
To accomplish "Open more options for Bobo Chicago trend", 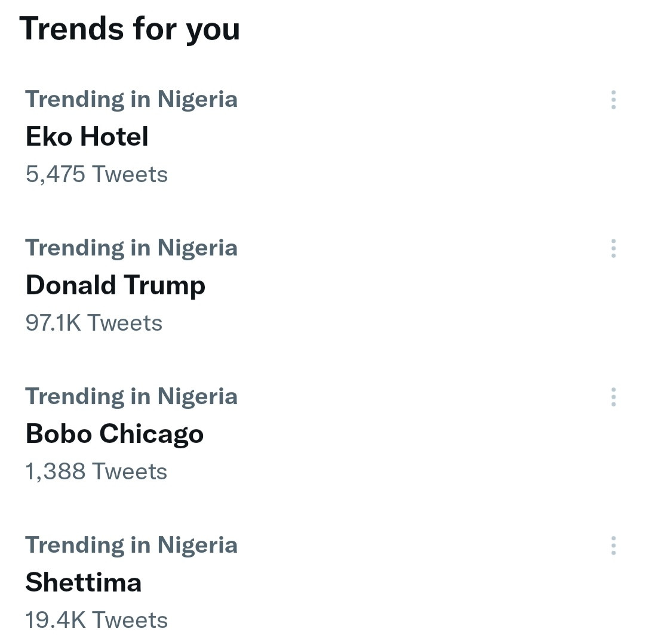I will [x=613, y=397].
